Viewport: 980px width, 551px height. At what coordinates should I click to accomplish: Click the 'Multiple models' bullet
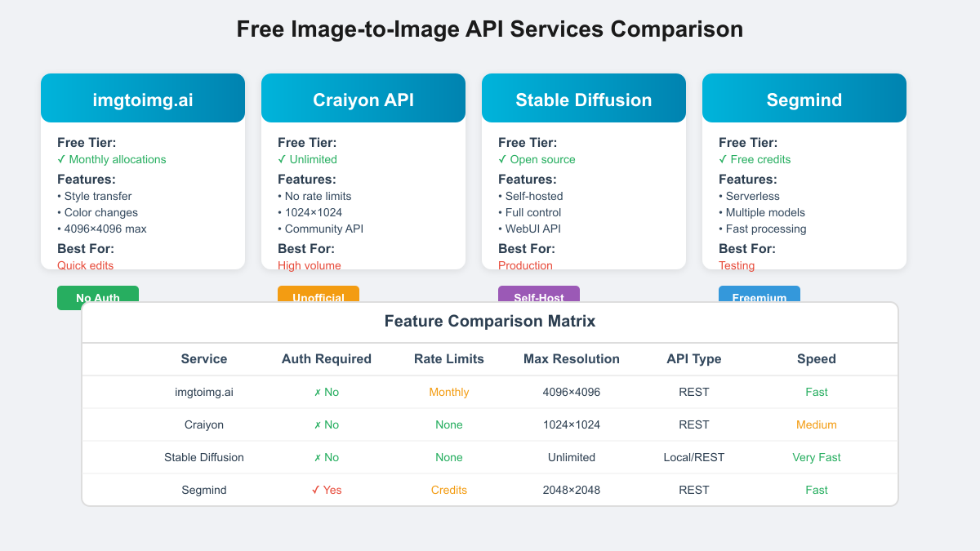point(762,212)
